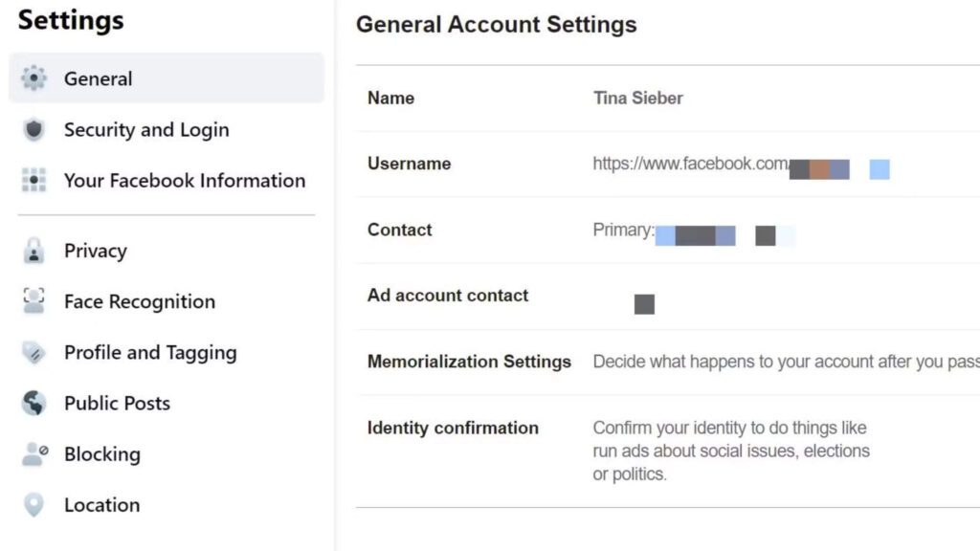This screenshot has height=551, width=980.
Task: Click the Profile and Tagging tag icon
Action: tap(34, 352)
